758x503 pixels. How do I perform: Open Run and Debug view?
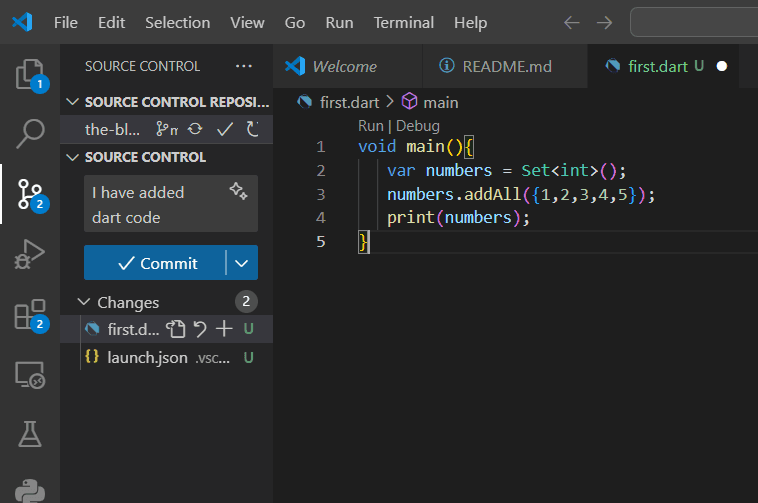pos(29,254)
